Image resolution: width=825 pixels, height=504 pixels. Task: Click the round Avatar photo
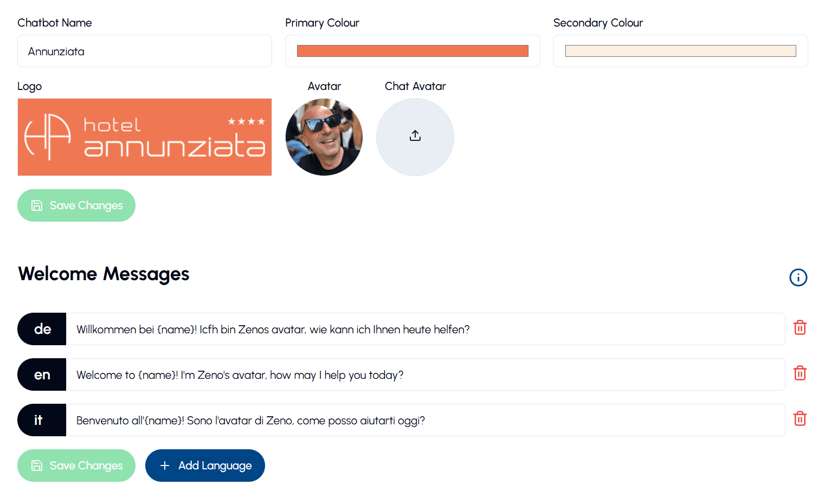click(324, 137)
